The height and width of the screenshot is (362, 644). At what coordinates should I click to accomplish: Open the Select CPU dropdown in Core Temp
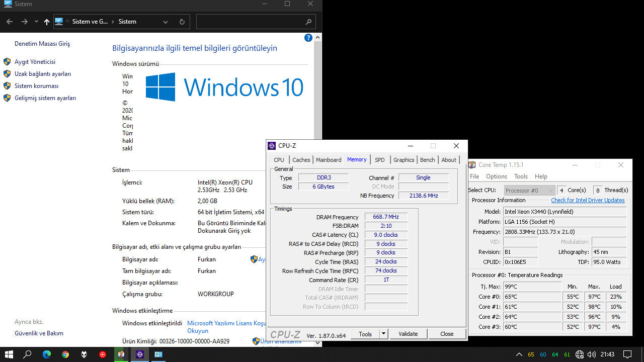(529, 191)
